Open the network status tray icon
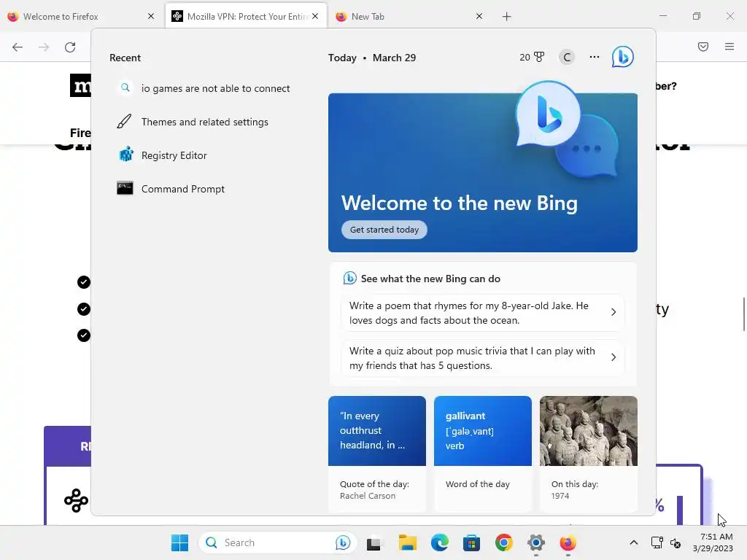This screenshot has width=747, height=560. (657, 542)
